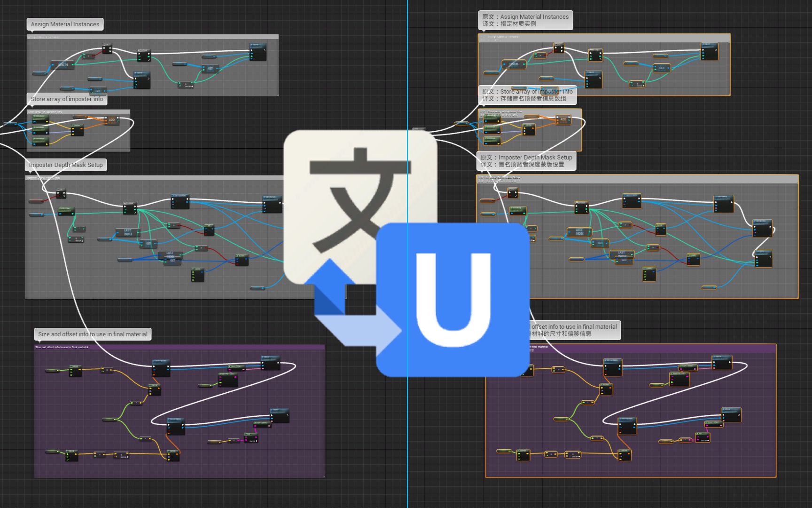The height and width of the screenshot is (508, 812).
Task: Select the left 'Imposter Depth Mask Setup' comment bubble
Action: point(66,165)
